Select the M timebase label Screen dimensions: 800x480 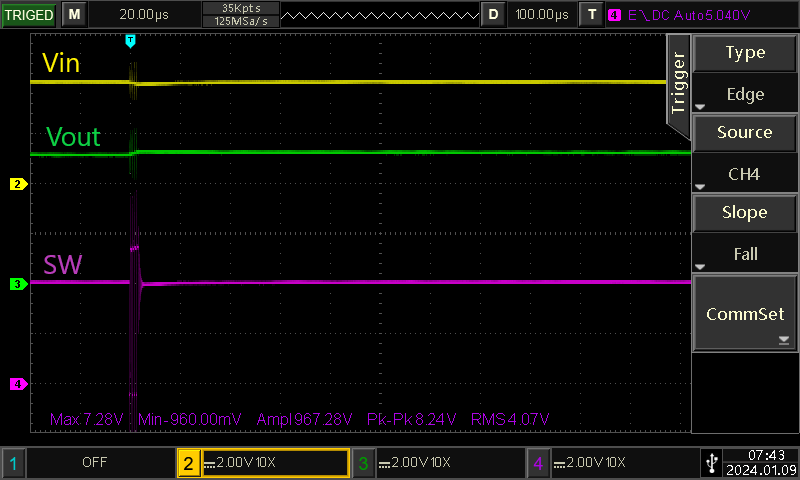[x=74, y=14]
